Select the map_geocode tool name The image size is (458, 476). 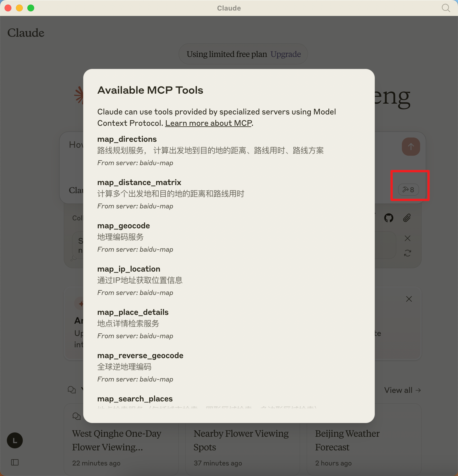[x=124, y=225]
